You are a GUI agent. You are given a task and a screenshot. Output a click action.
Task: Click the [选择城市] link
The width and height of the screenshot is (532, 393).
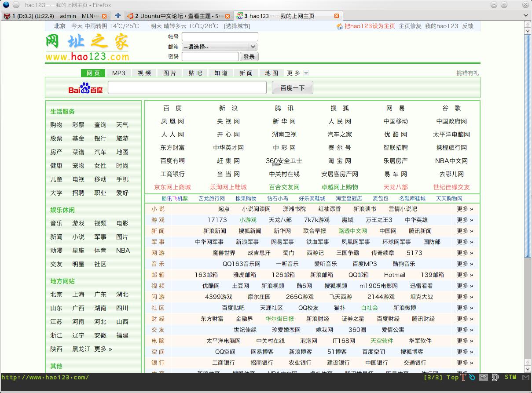pyautogui.click(x=237, y=26)
